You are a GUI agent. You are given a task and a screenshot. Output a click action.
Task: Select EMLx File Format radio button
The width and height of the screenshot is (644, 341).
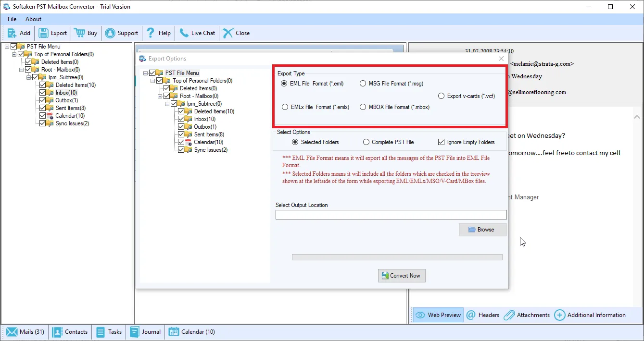(285, 107)
